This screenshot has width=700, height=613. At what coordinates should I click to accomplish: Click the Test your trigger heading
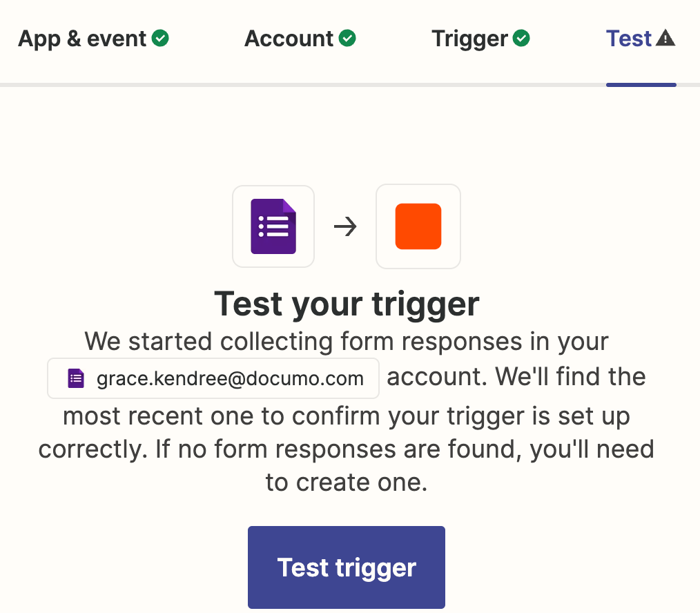click(x=347, y=304)
